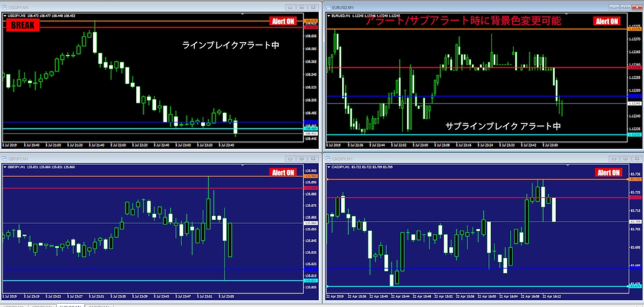Close the GBPJPY,M1 chart window
644x307 pixels.
(x=312, y=158)
